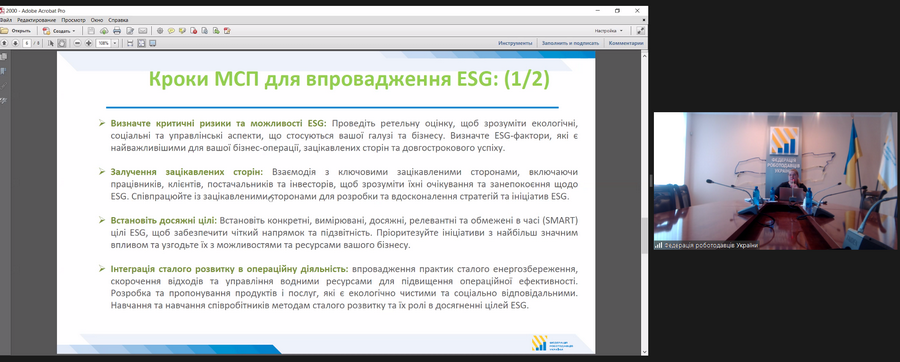
Task: Click the Save file diskette icon
Action: [x=91, y=31]
